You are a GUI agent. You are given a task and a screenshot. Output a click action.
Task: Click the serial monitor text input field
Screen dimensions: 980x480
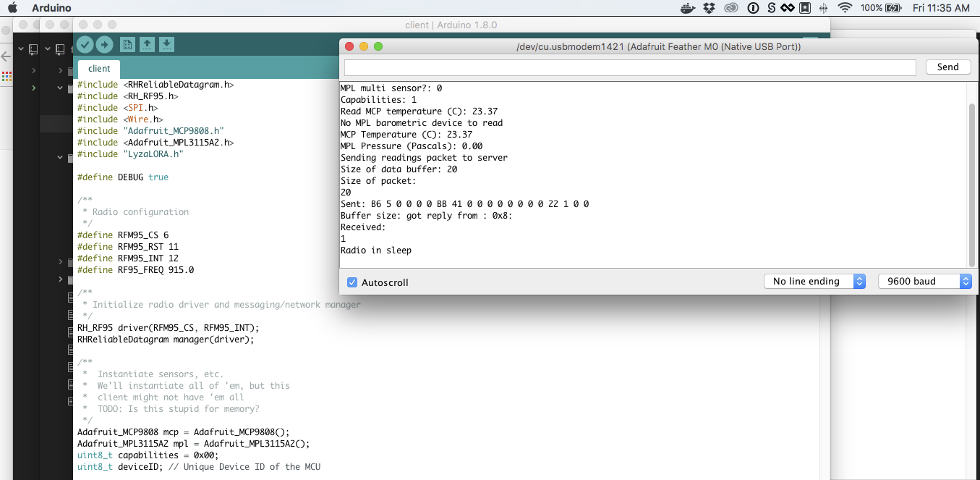630,67
